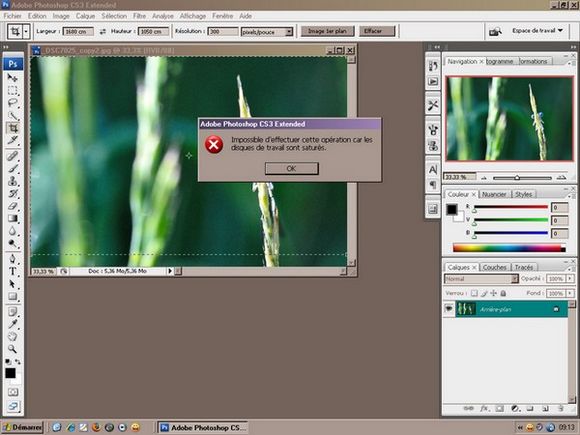
Task: Select the Clone Stamp tool
Action: [x=12, y=181]
